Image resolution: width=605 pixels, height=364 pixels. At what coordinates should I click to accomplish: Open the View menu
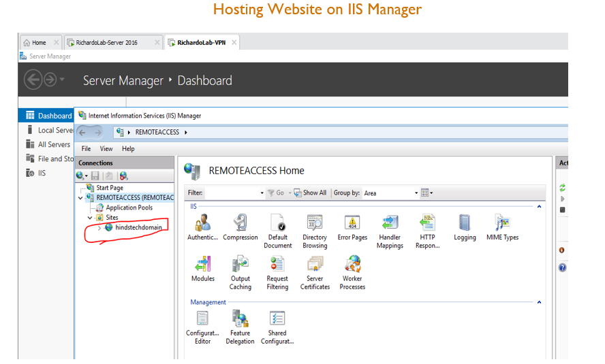point(106,149)
